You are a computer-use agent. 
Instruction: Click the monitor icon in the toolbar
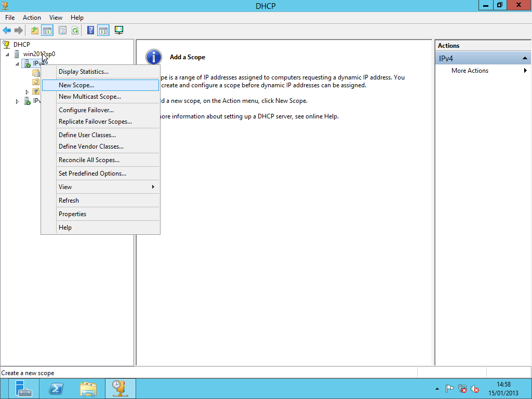pos(119,31)
